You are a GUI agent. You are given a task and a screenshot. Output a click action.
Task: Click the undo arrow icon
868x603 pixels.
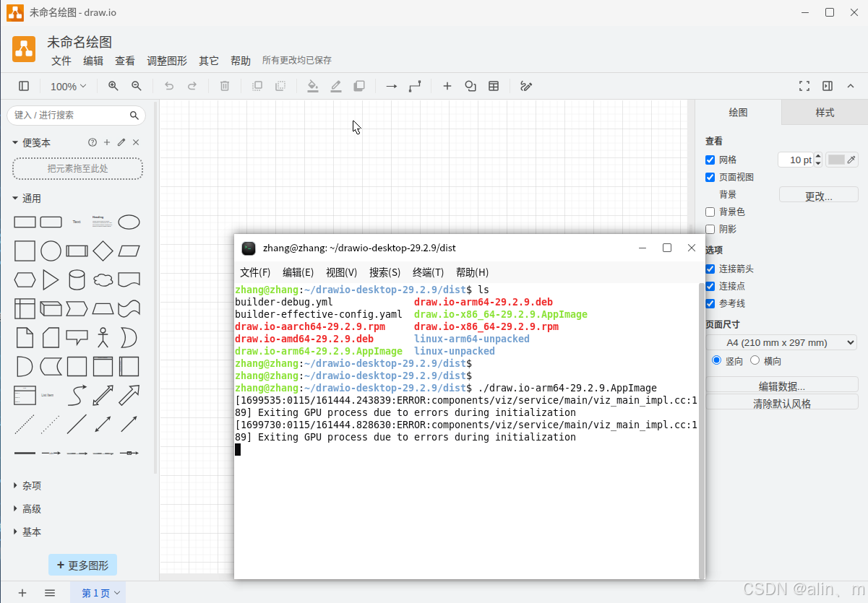(x=169, y=86)
